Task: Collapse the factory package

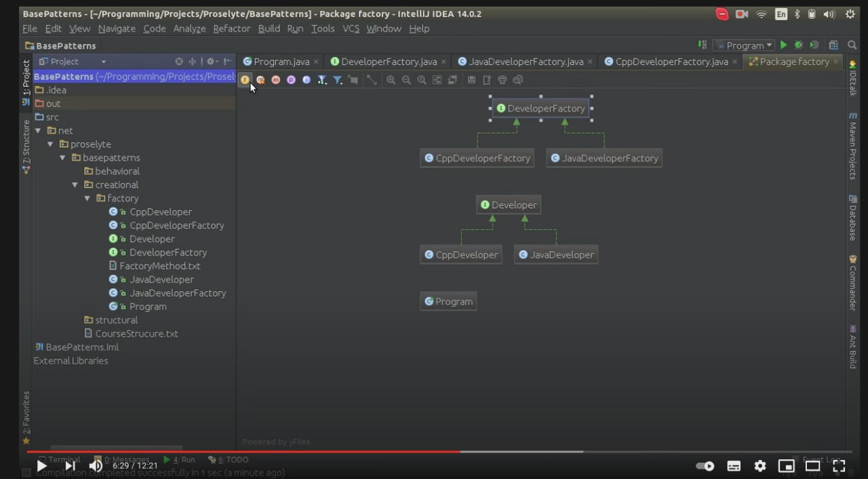Action: point(87,199)
